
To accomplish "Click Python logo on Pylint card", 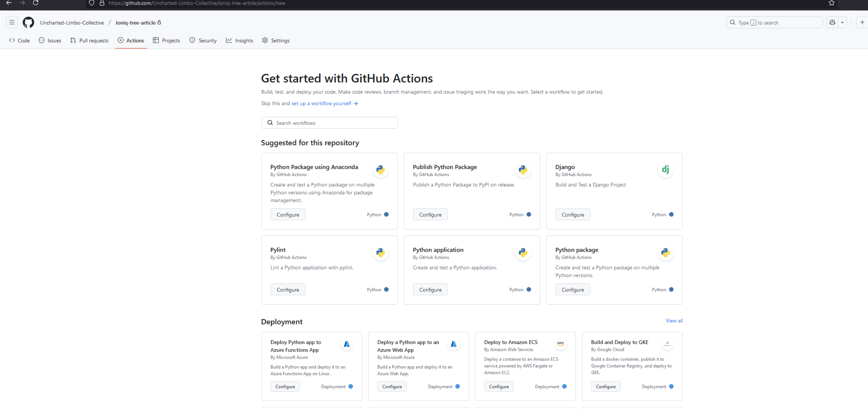I will (x=380, y=253).
